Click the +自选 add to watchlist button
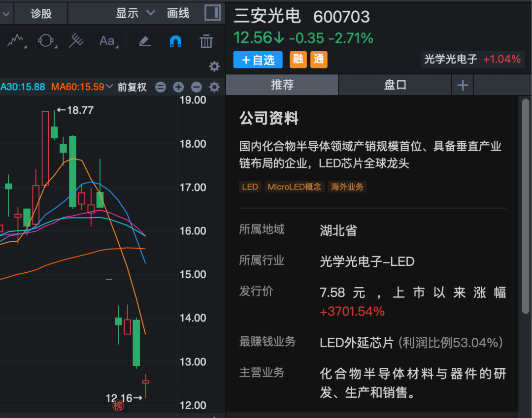532x418 pixels. 257,59
